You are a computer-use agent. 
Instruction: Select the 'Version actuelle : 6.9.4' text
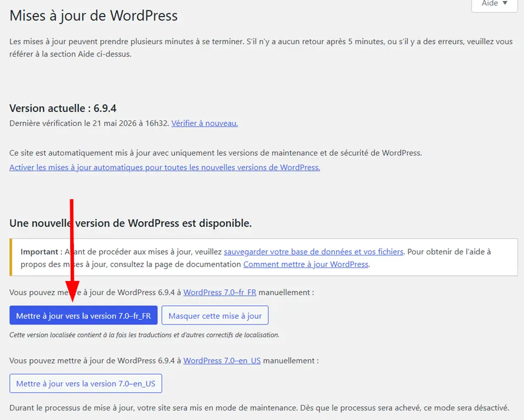pos(63,109)
